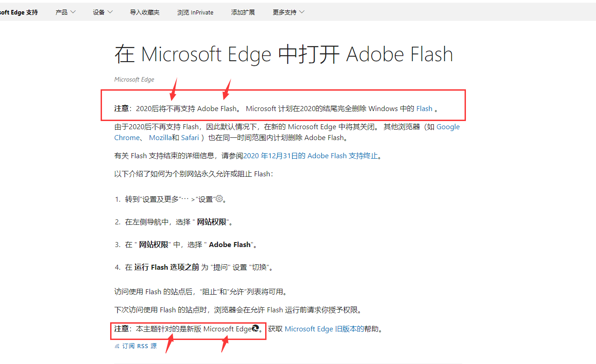Click the settings gear icon in step 1
Image resolution: width=596 pixels, height=364 pixels.
[219, 199]
